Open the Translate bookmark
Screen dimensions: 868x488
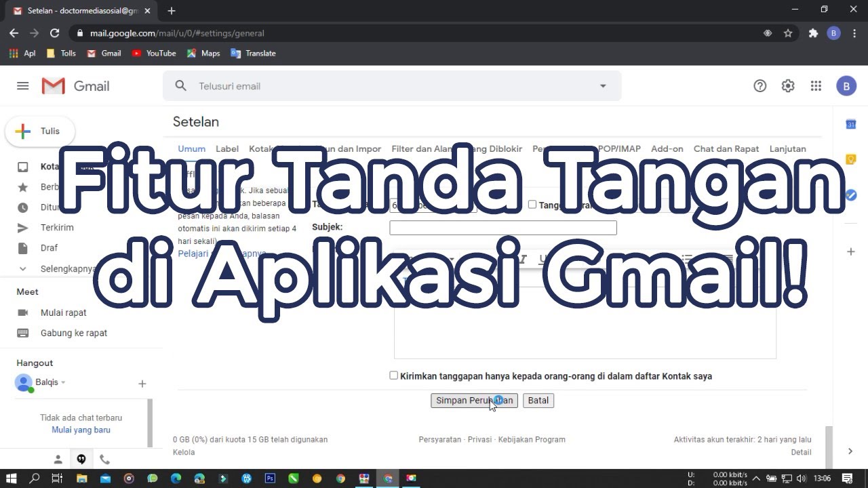[x=253, y=53]
